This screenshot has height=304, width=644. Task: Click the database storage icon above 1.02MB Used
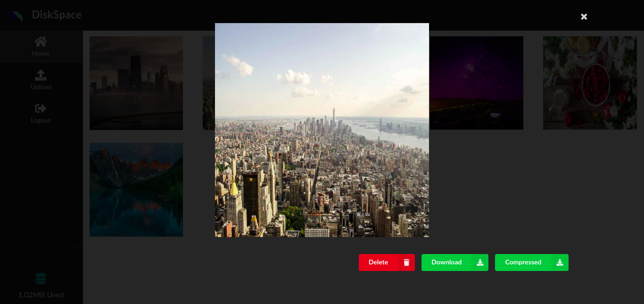[41, 279]
